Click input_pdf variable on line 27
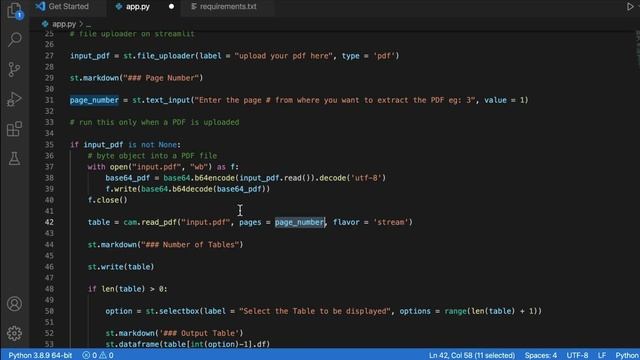 point(90,56)
